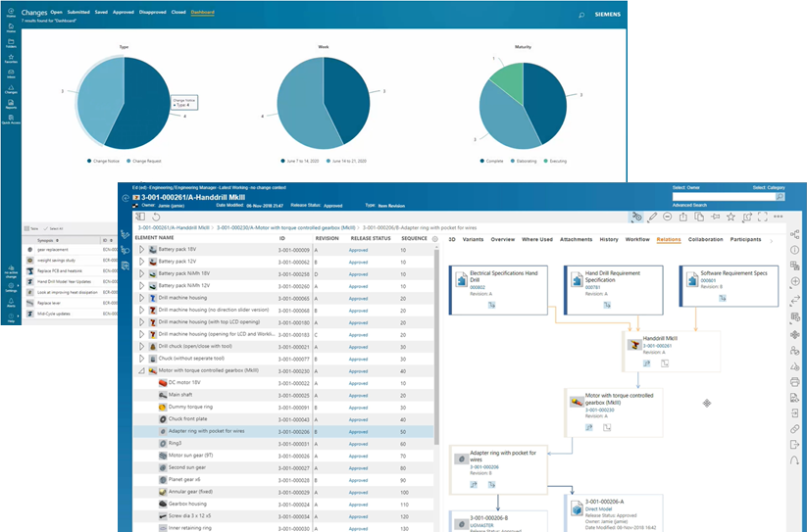Click the plus-circle icon in right sidebar
This screenshot has height=532, width=807.
tap(795, 282)
